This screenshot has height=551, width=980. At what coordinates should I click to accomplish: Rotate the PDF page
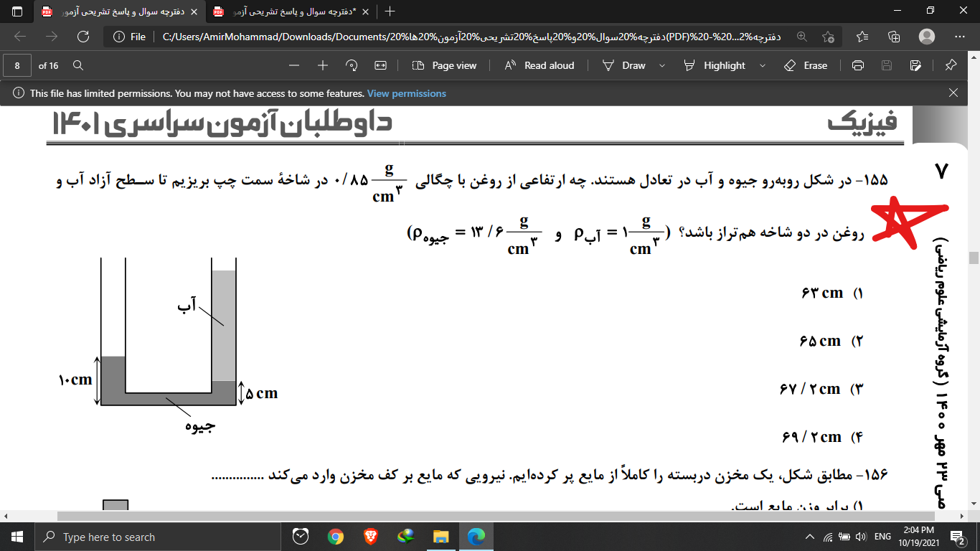pyautogui.click(x=352, y=65)
